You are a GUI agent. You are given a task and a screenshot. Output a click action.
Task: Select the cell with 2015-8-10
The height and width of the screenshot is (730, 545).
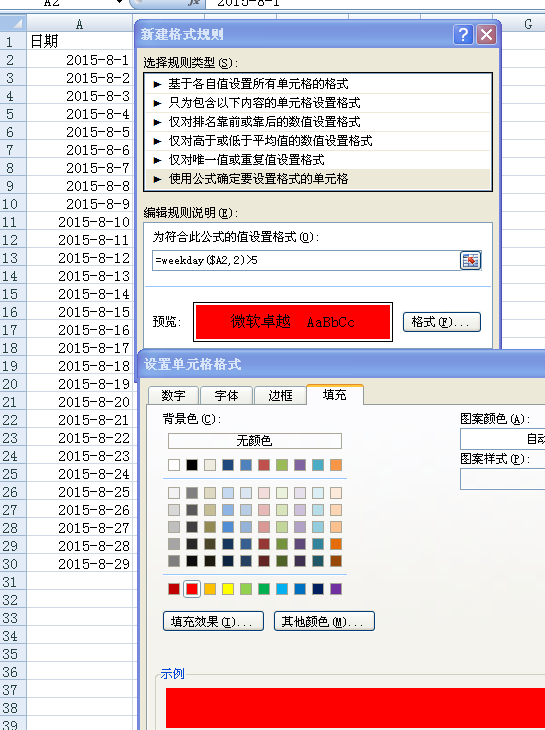(x=80, y=222)
